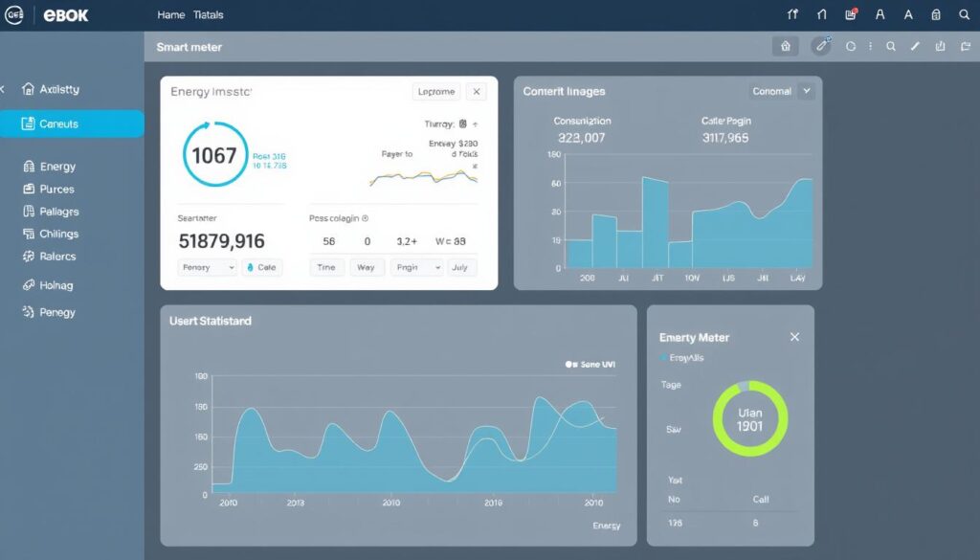Click the Holnag link icon in sidebar
The width and height of the screenshot is (980, 560).
click(29, 285)
